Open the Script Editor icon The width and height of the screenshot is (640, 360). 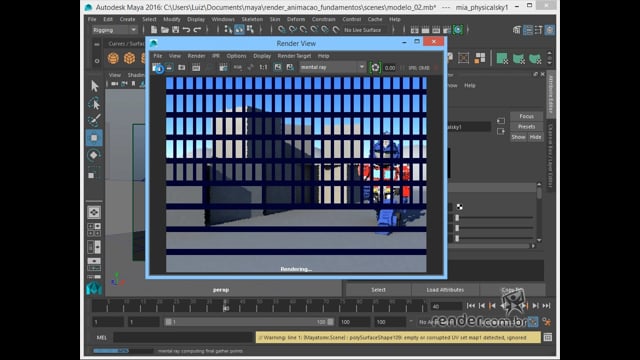(548, 338)
